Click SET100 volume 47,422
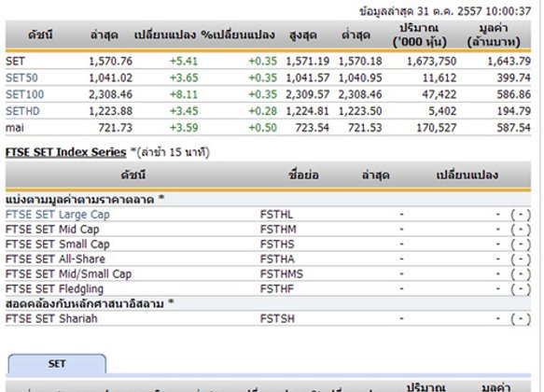 click(439, 94)
